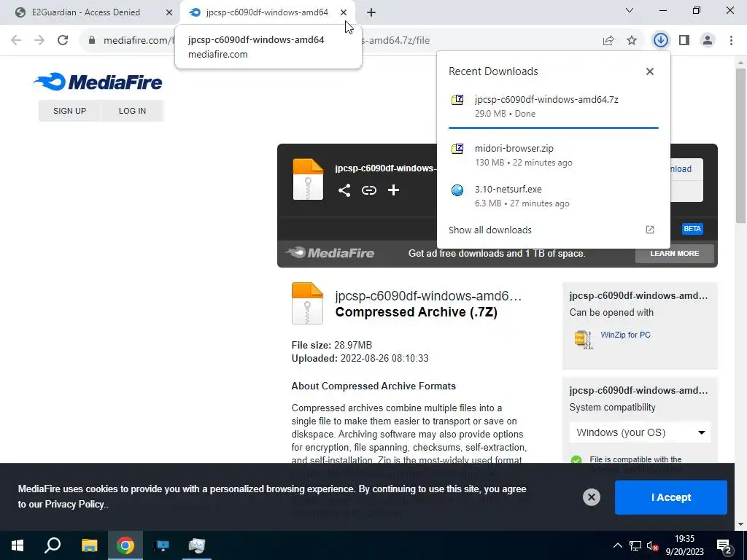Click the Chrome downloads toolbar icon
This screenshot has width=747, height=560.
point(660,40)
